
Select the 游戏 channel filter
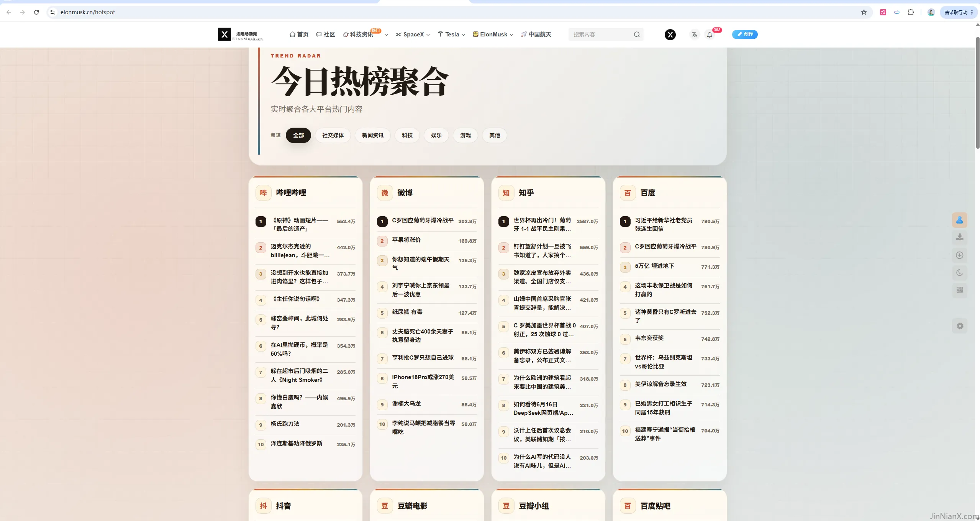(465, 135)
